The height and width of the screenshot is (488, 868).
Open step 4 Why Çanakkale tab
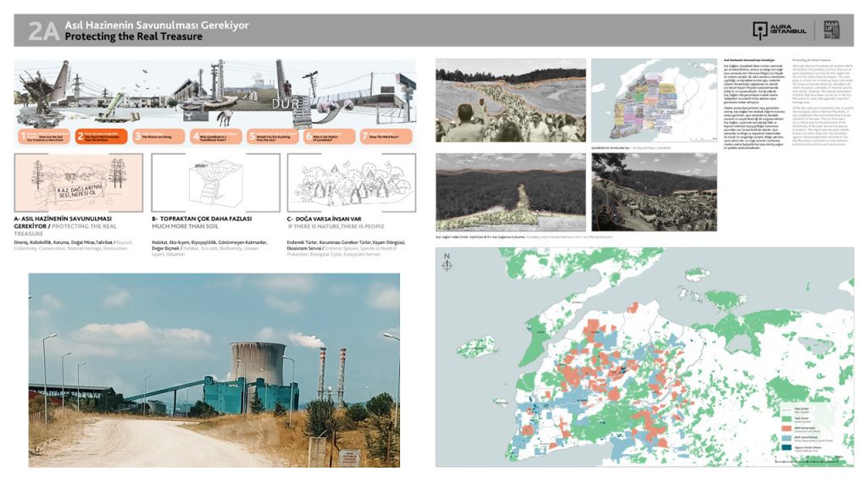(x=215, y=136)
